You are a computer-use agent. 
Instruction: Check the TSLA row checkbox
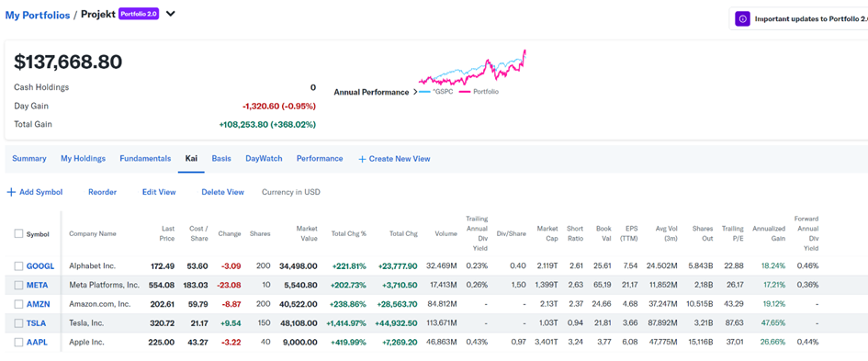pyautogui.click(x=18, y=323)
